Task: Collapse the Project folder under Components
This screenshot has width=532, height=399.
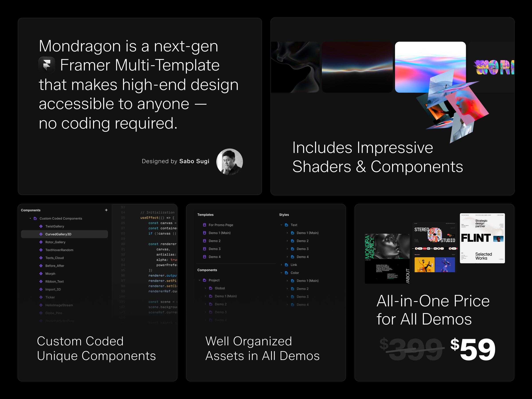Action: click(199, 280)
